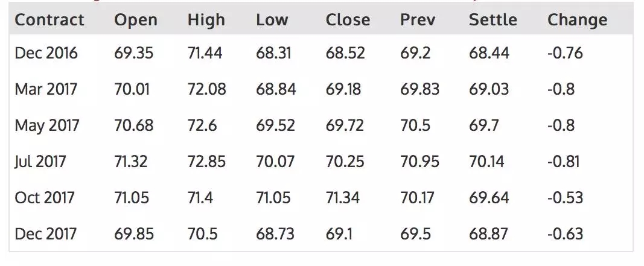The image size is (644, 266).
Task: Click the Open column header
Action: tap(136, 20)
